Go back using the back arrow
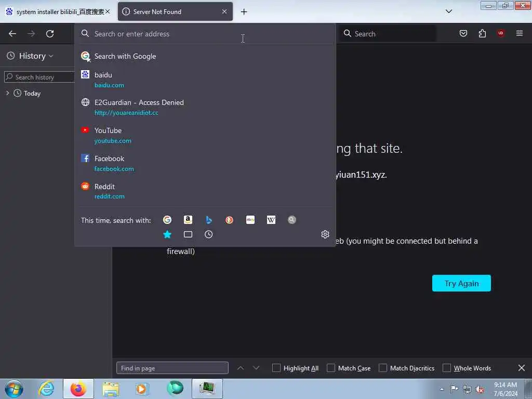This screenshot has width=532, height=399. point(12,34)
